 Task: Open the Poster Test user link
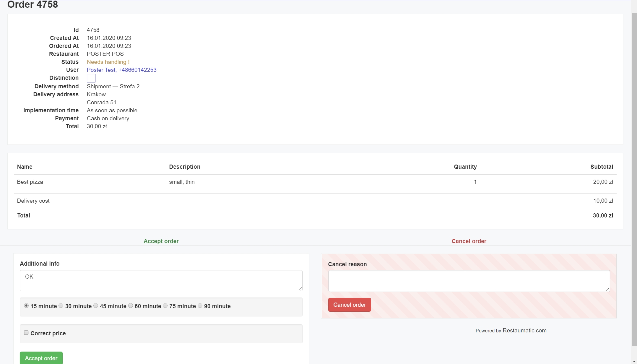click(121, 70)
